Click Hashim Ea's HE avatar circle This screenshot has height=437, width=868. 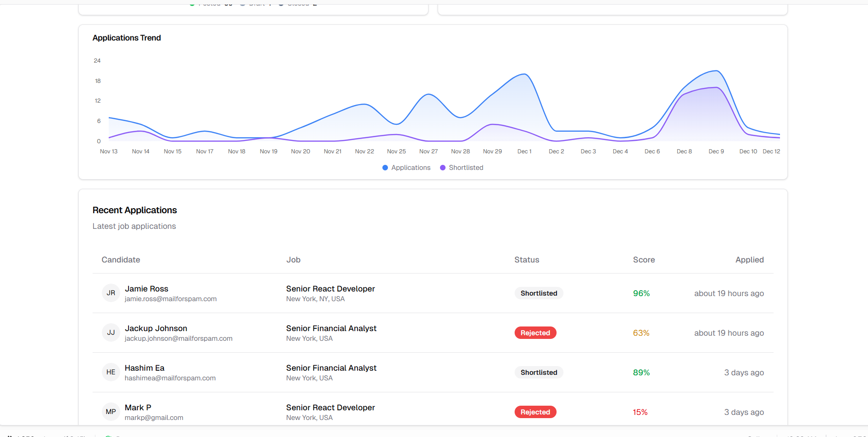pyautogui.click(x=111, y=372)
